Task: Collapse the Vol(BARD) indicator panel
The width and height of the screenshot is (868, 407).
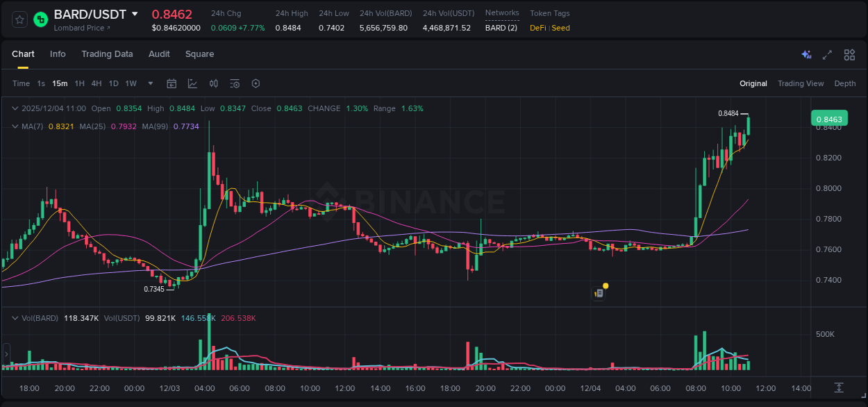Action: pos(15,318)
